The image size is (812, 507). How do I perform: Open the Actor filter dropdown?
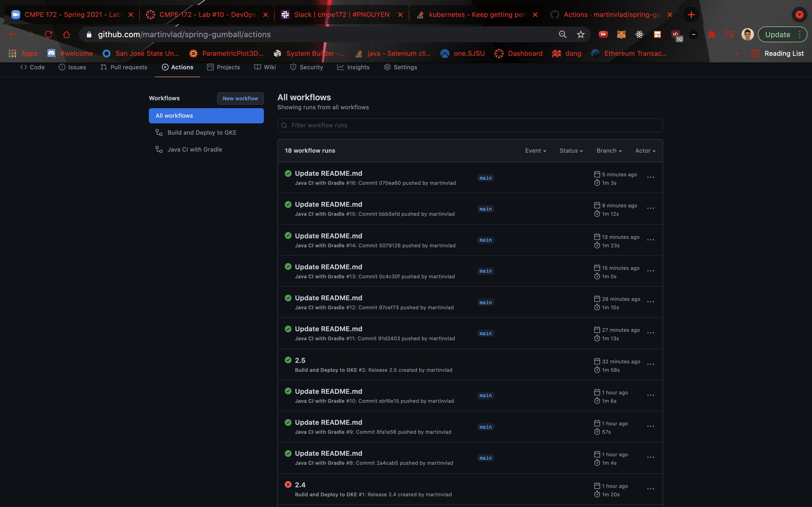click(x=645, y=151)
